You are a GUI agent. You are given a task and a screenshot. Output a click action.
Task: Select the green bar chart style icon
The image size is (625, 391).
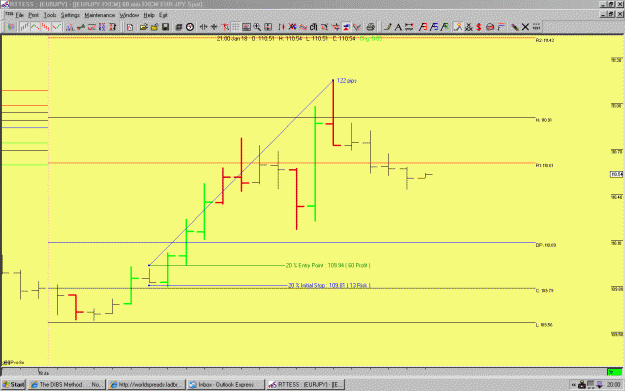click(25, 27)
